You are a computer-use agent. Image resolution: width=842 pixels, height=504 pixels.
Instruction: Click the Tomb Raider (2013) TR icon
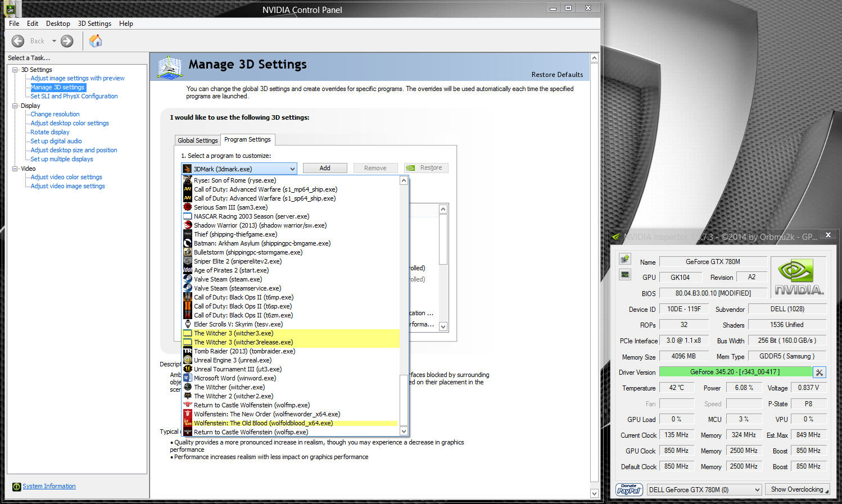(188, 351)
